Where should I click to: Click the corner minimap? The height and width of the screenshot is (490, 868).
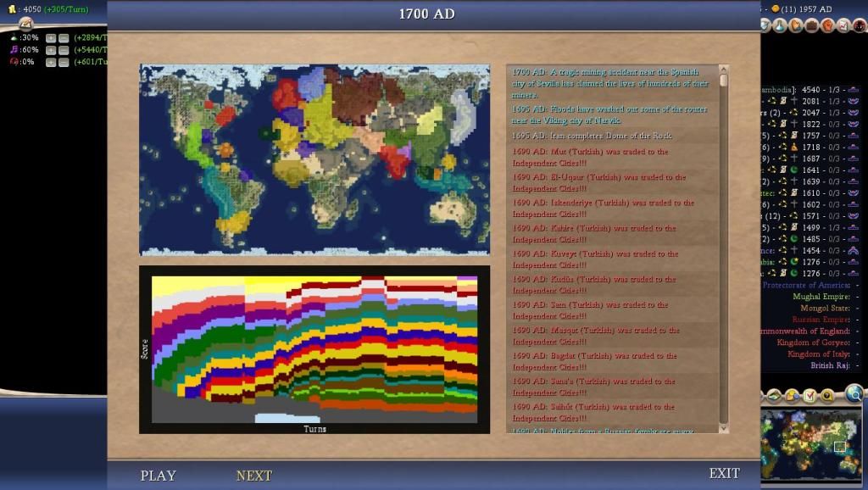(811, 444)
